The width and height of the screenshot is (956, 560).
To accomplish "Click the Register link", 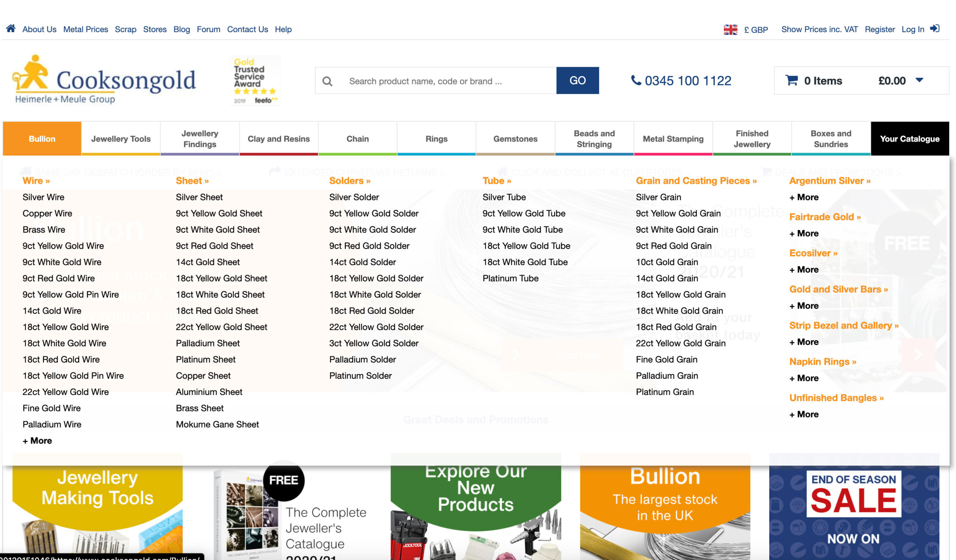I will 880,29.
